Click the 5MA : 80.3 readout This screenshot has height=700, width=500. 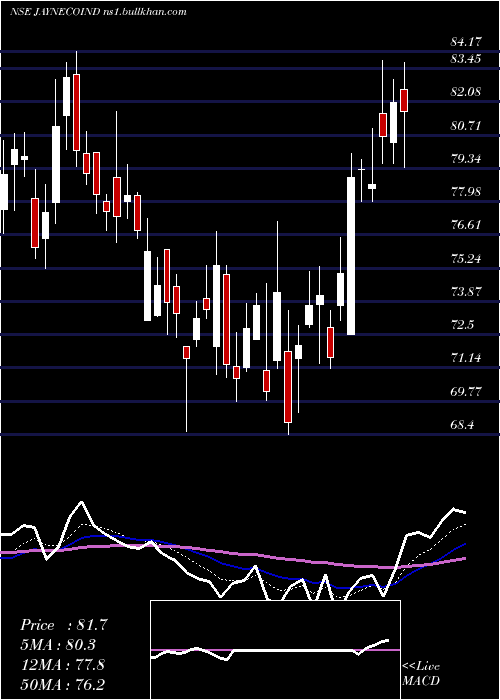[x=58, y=645]
